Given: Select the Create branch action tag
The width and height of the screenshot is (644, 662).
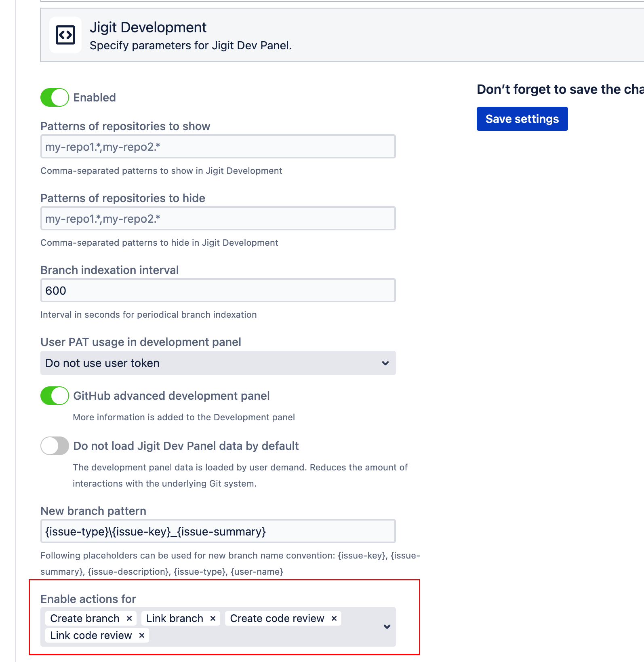Looking at the screenshot, I should [x=85, y=618].
